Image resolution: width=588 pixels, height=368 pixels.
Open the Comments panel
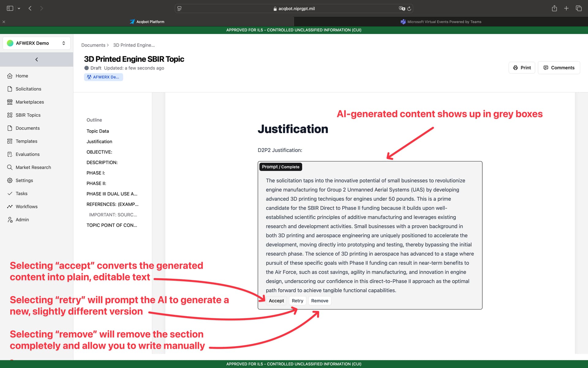pos(559,68)
